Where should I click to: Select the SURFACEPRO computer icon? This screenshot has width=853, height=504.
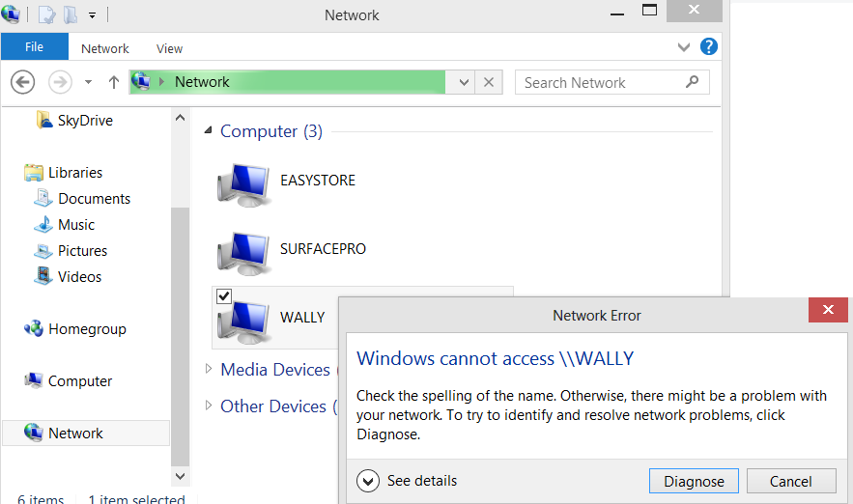[x=243, y=250]
